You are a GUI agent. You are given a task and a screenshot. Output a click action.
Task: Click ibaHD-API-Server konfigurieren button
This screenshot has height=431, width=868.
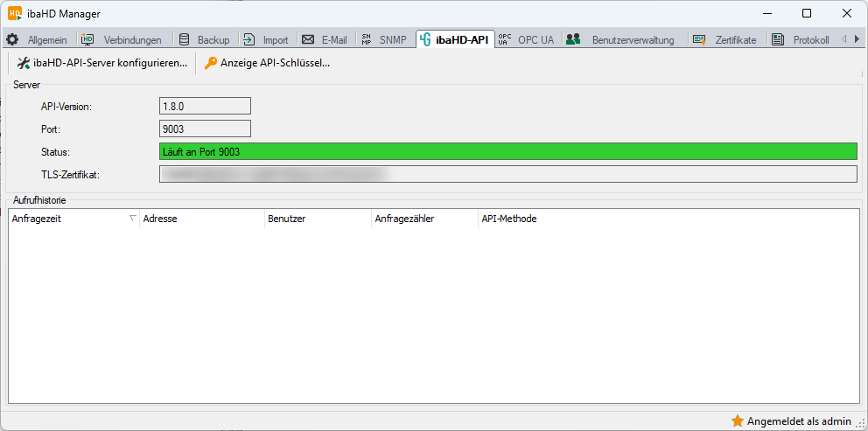(102, 63)
